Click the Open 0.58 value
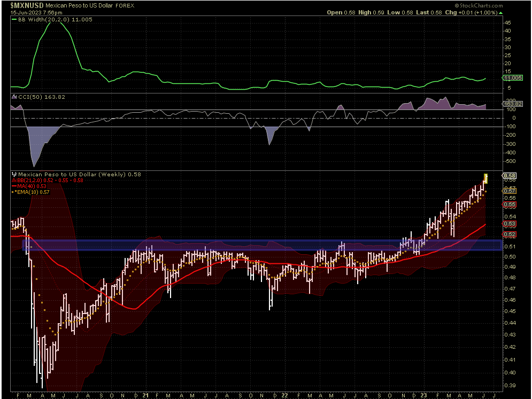The height and width of the screenshot is (399, 532). (x=341, y=12)
